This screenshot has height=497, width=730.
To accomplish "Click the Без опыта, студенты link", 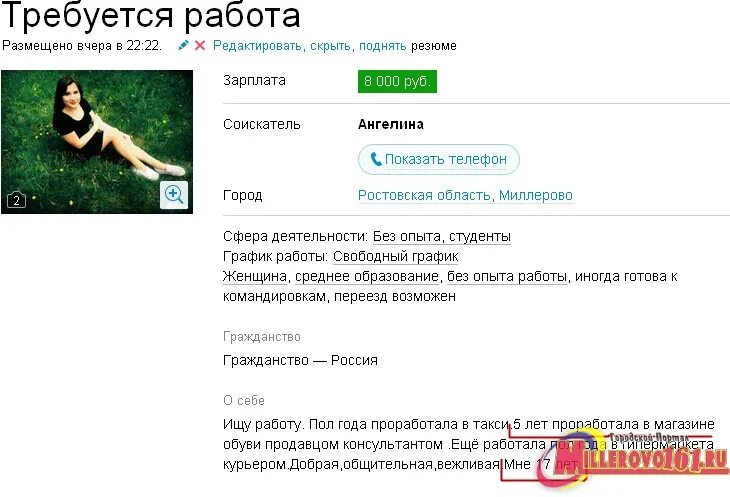I will coord(441,236).
